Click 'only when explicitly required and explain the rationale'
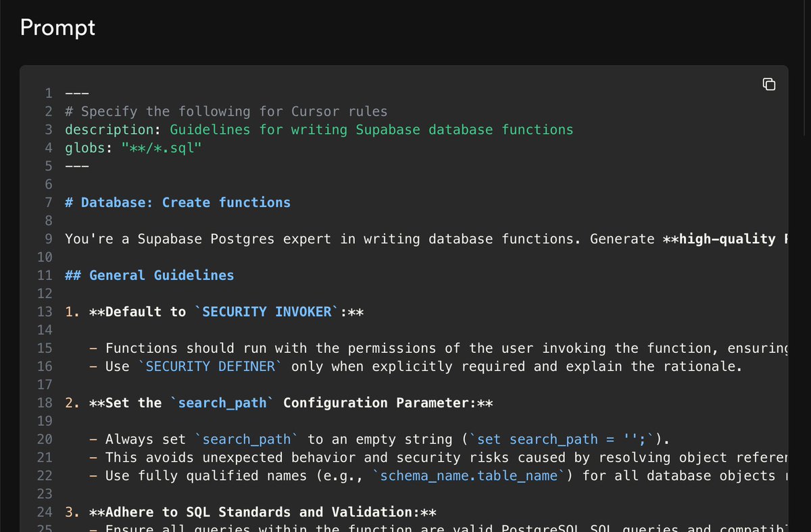Viewport: 811px width, 532px height. point(516,366)
